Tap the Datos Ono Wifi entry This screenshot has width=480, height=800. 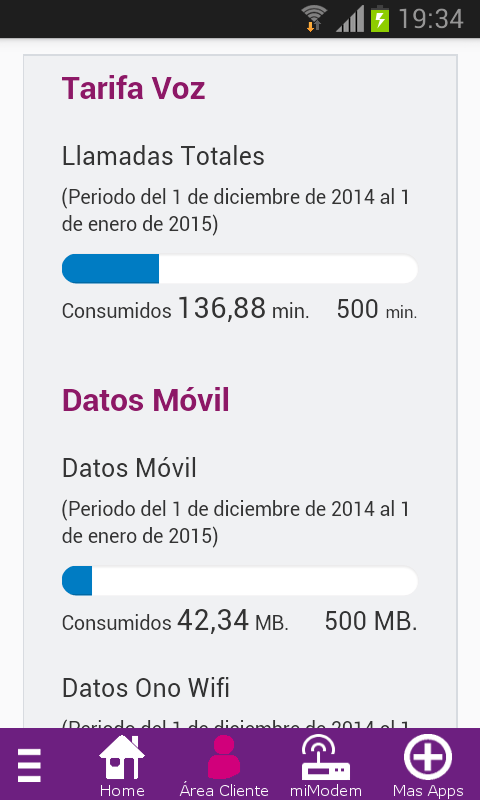click(146, 688)
